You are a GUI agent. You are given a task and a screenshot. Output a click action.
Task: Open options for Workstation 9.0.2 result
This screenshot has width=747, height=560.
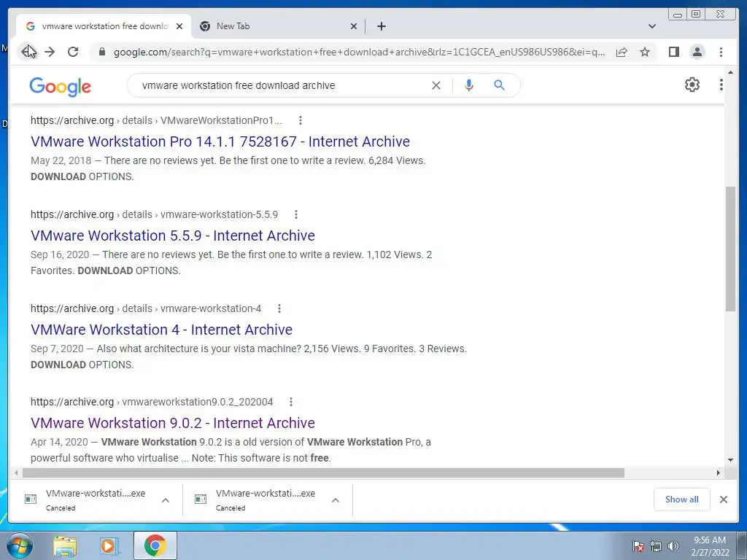[290, 402]
